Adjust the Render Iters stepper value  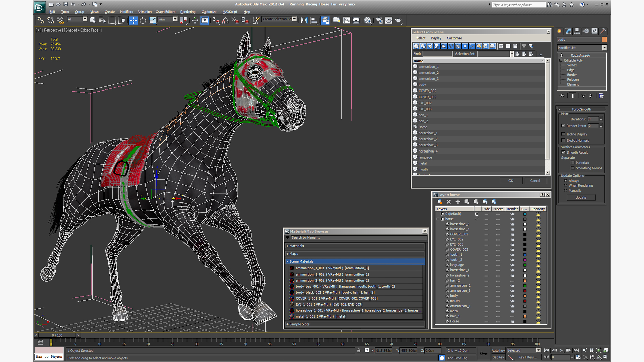tap(601, 126)
